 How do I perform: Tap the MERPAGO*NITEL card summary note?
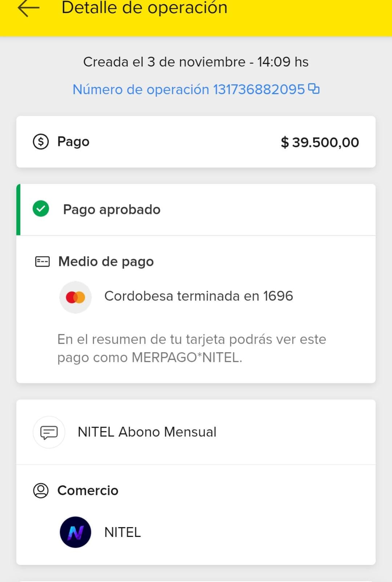click(191, 348)
